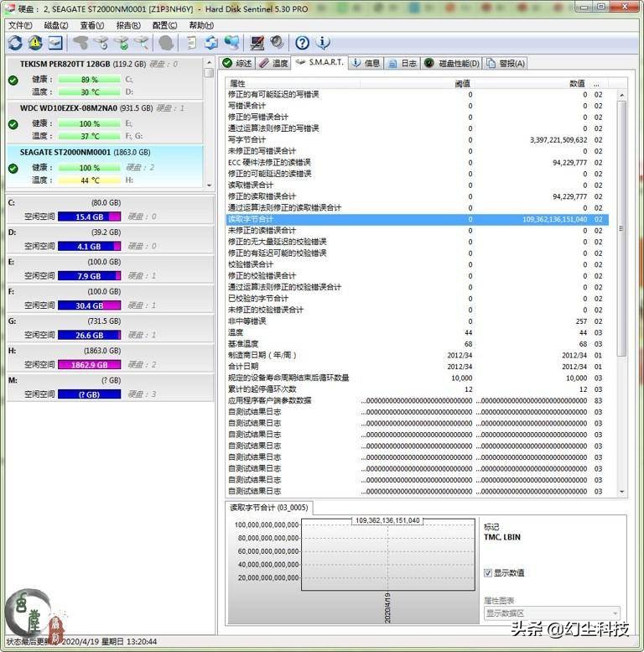Screen dimensions: 644x652
Task: Click the refresh disk status icon
Action: pos(15,43)
